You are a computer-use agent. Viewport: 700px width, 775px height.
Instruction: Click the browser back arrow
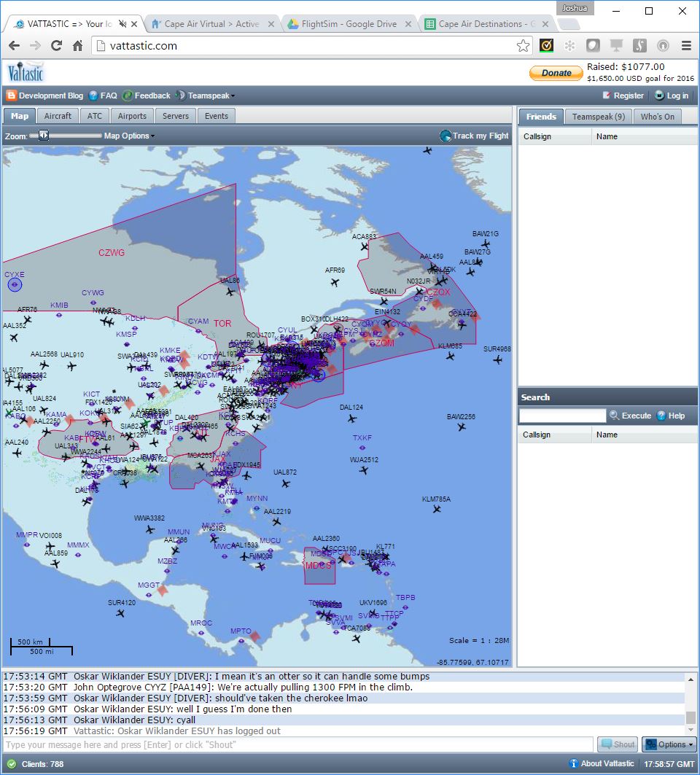coord(15,46)
